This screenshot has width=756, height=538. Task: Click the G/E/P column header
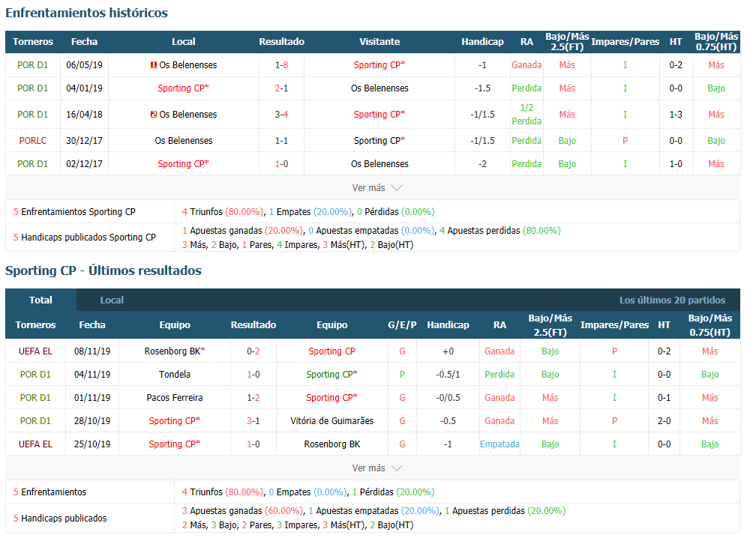click(402, 325)
